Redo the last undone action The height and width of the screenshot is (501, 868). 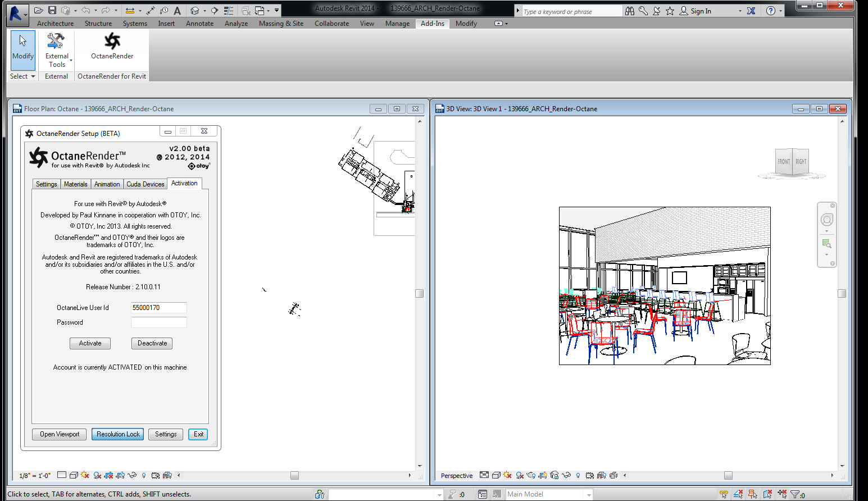[x=105, y=11]
